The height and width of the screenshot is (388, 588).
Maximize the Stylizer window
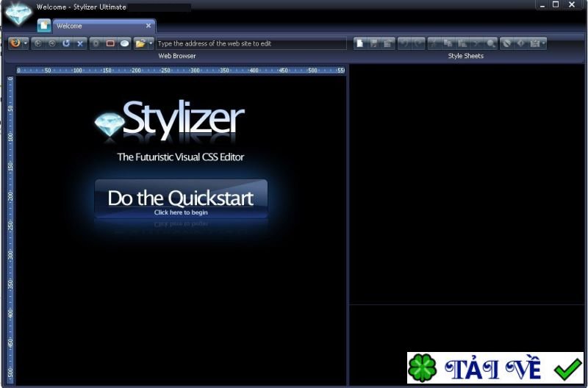tap(556, 4)
